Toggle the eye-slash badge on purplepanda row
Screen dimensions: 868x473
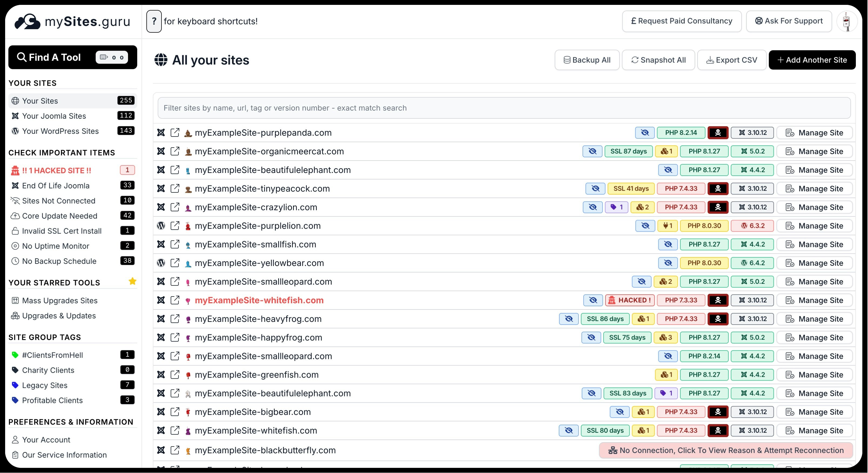[645, 132]
